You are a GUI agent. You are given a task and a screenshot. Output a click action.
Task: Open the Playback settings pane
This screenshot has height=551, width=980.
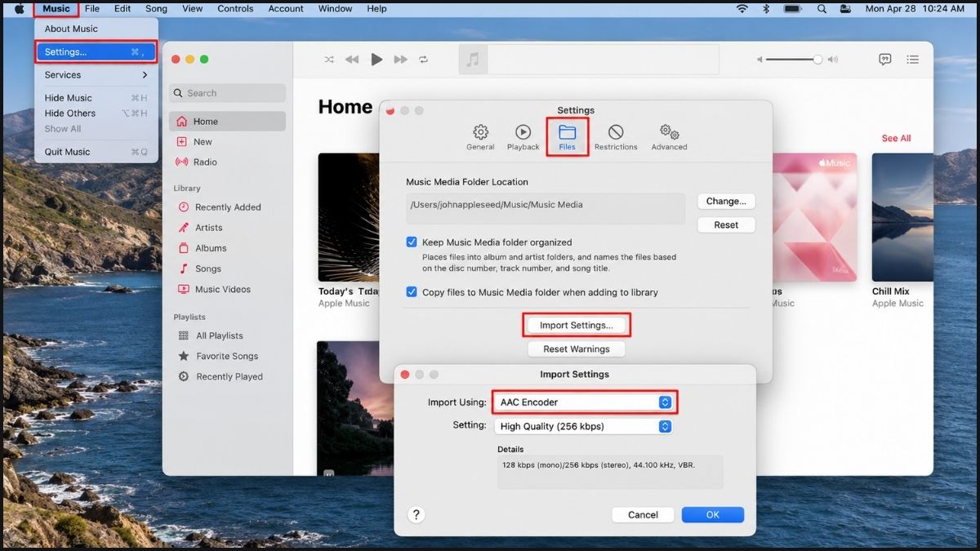tap(523, 137)
